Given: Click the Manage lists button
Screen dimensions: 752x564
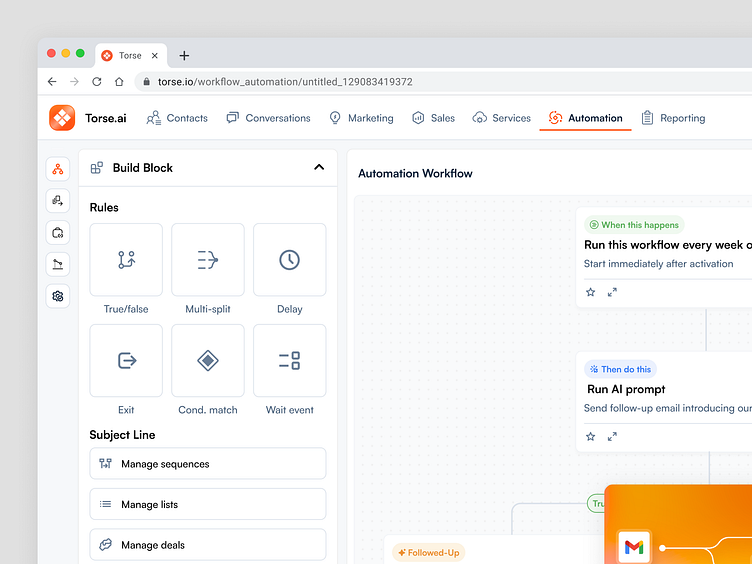Looking at the screenshot, I should coord(208,504).
